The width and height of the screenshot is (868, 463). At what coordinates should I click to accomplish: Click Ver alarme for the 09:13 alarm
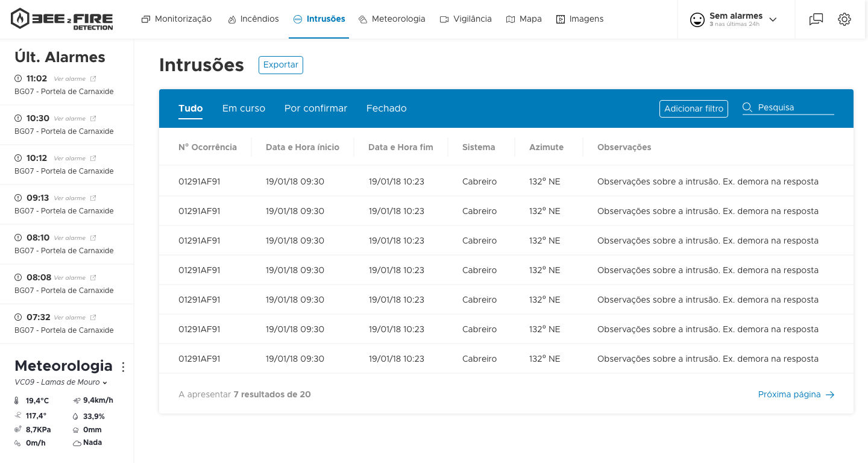click(x=70, y=198)
